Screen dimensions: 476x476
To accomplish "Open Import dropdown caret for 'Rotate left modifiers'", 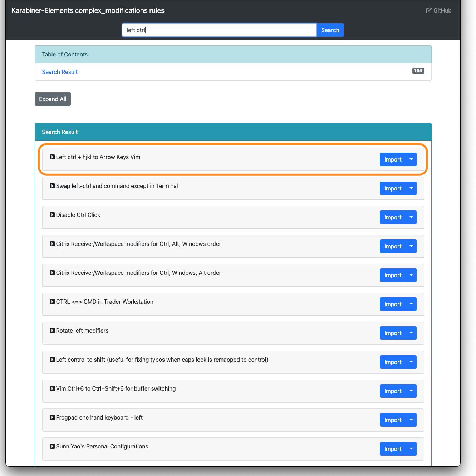I will click(411, 333).
